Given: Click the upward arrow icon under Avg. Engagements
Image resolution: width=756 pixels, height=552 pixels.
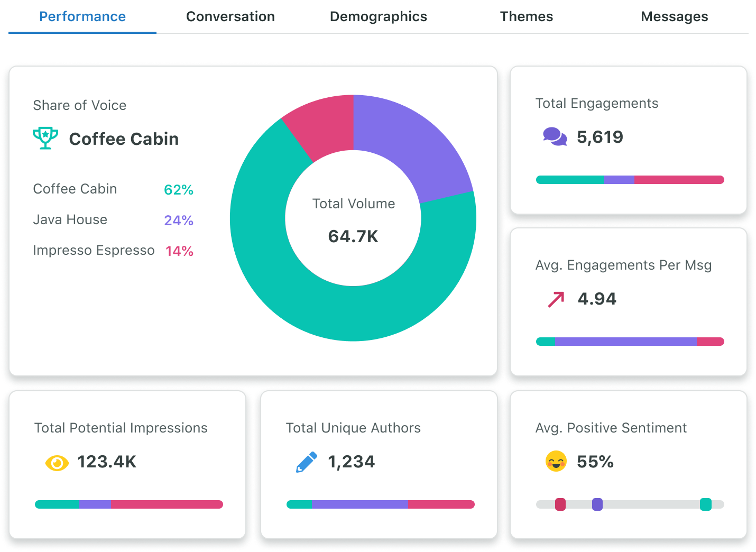Looking at the screenshot, I should pos(556,298).
